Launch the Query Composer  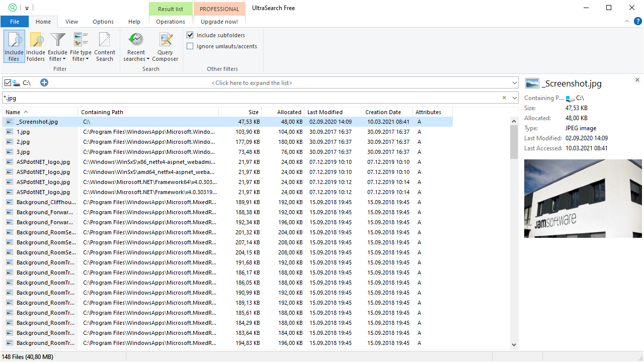165,46
